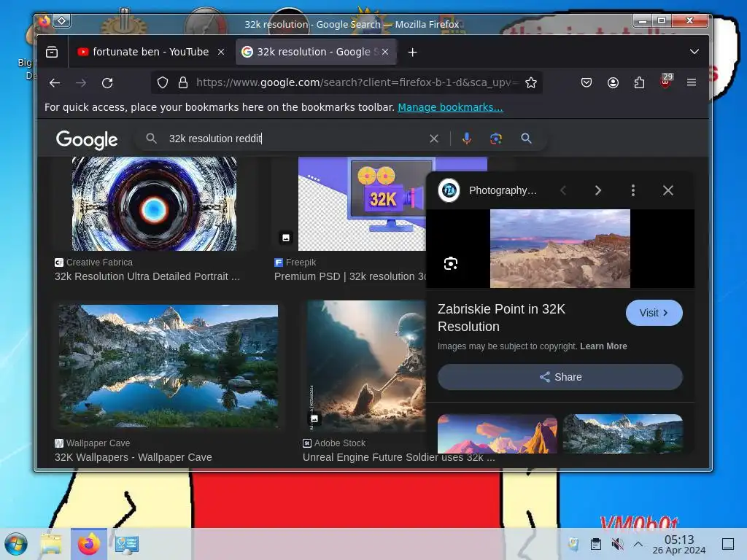
Task: Open the pink mountains related image
Action: pos(498,434)
